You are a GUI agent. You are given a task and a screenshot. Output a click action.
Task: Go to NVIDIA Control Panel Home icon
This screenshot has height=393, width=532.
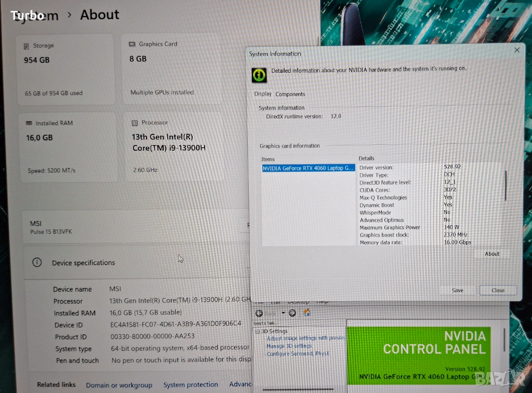(307, 312)
